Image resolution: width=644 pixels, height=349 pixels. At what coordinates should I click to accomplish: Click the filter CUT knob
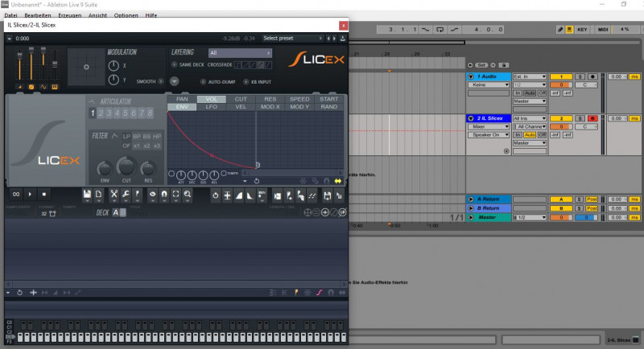(126, 166)
